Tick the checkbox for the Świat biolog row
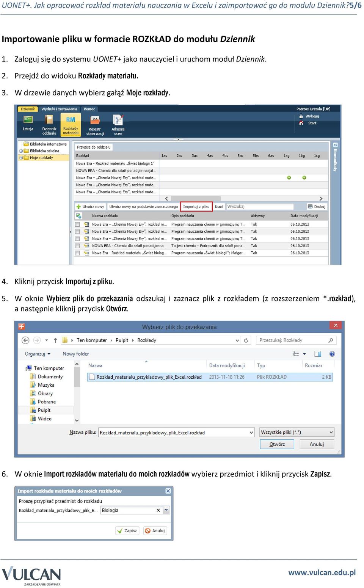Image resolution: width=364 pixels, height=588 pixels. click(77, 253)
